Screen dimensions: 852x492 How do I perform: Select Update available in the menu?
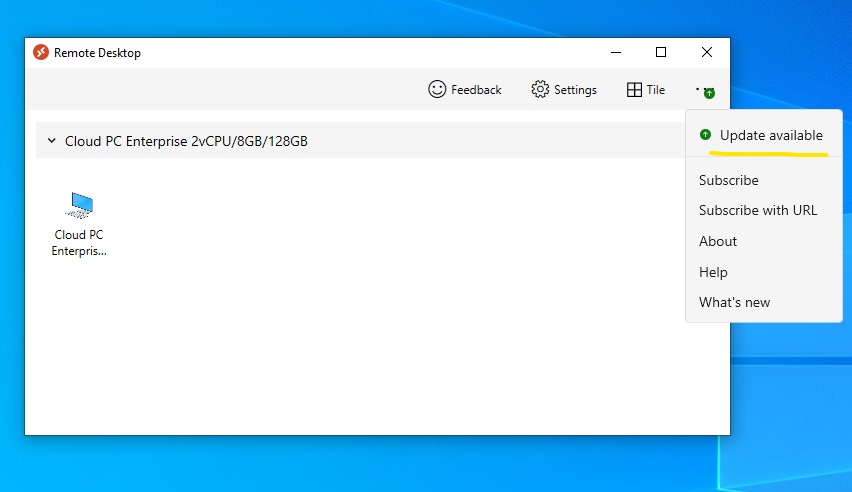(x=764, y=135)
